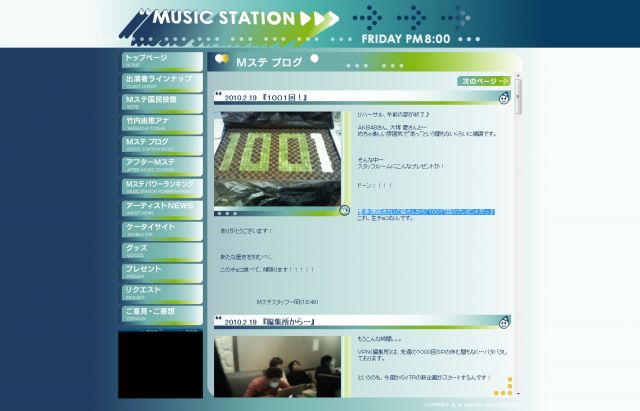Open プレゼント present menu item
This screenshot has width=640, height=411.
(x=162, y=272)
